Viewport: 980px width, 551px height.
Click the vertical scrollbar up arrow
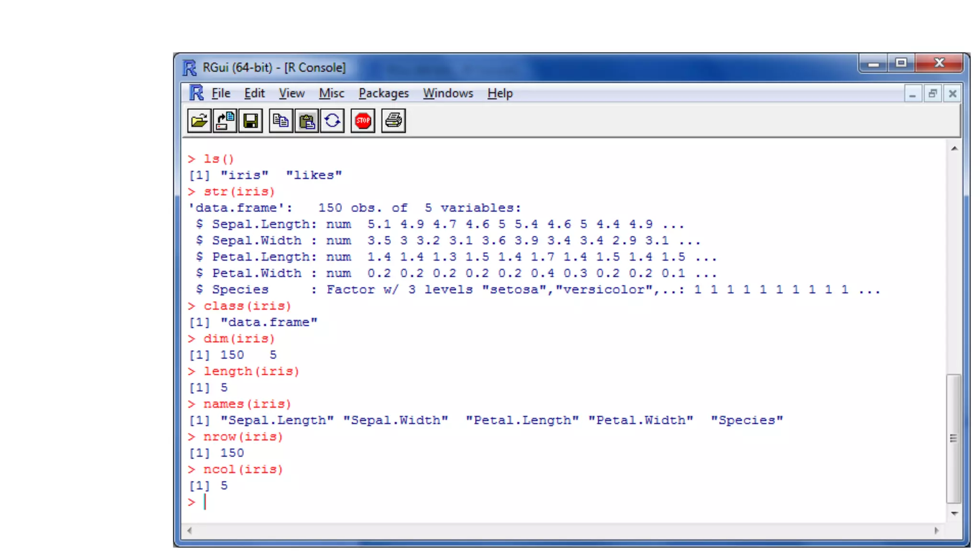[954, 149]
